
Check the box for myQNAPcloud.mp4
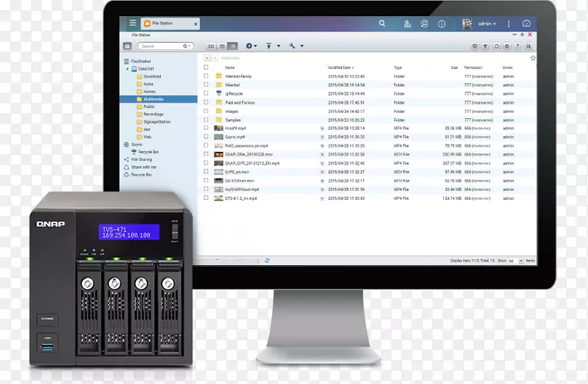pos(206,189)
